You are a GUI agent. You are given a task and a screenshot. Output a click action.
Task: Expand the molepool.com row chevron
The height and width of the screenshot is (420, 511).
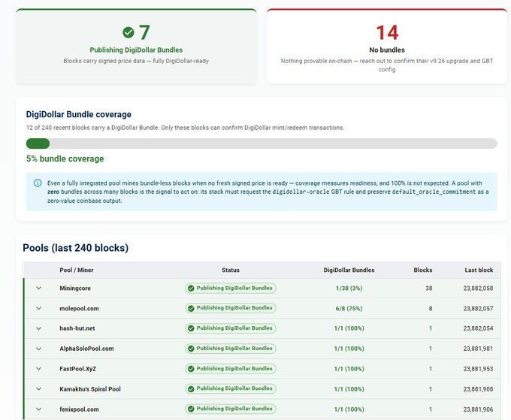click(x=39, y=308)
